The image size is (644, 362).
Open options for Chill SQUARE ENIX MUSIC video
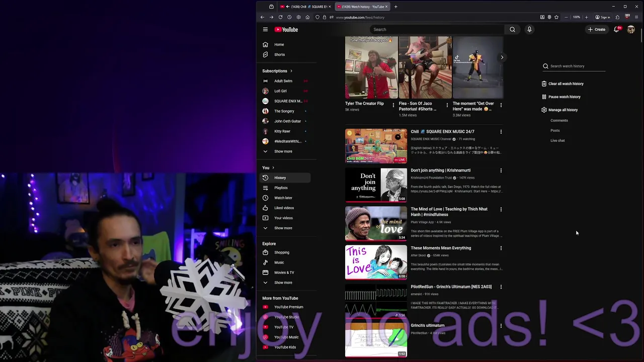pos(501,132)
